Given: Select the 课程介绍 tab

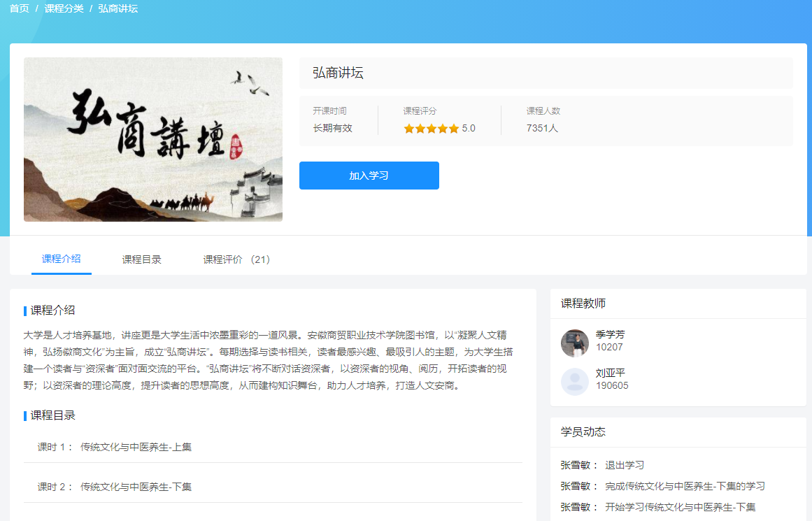Looking at the screenshot, I should 61,258.
